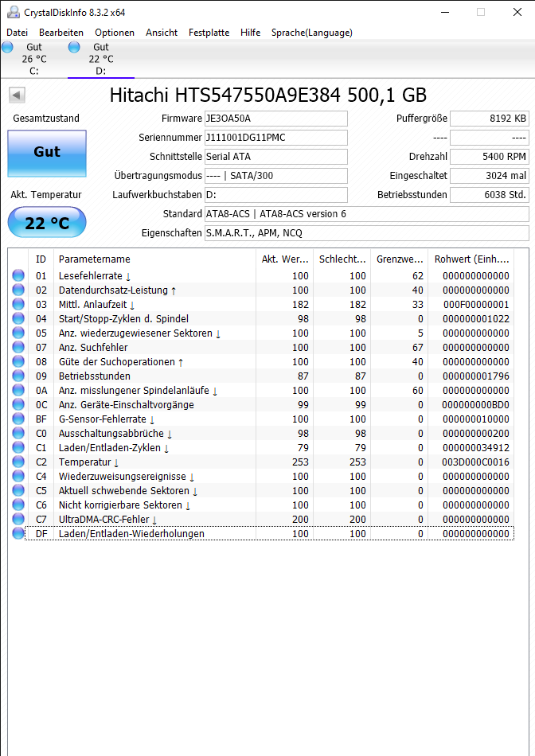Click status icon for Lesefehlerrate row
The width and height of the screenshot is (535, 756).
pyautogui.click(x=18, y=276)
